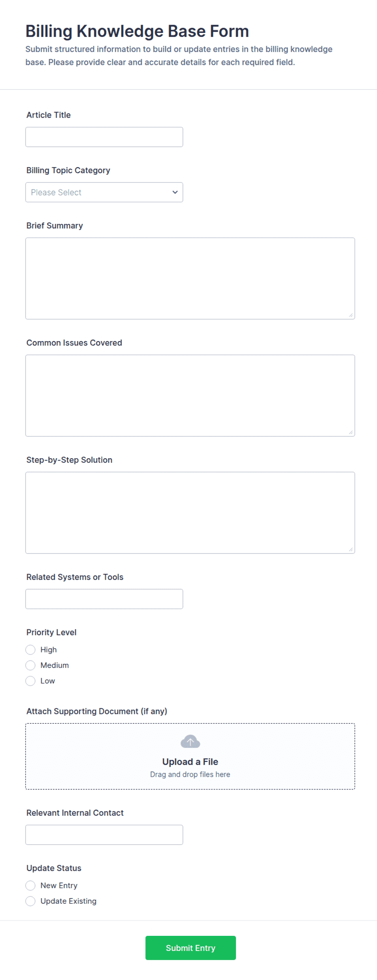Screen dimensions: 377x980
Task: Submit the entry with green button
Action: pos(191,948)
